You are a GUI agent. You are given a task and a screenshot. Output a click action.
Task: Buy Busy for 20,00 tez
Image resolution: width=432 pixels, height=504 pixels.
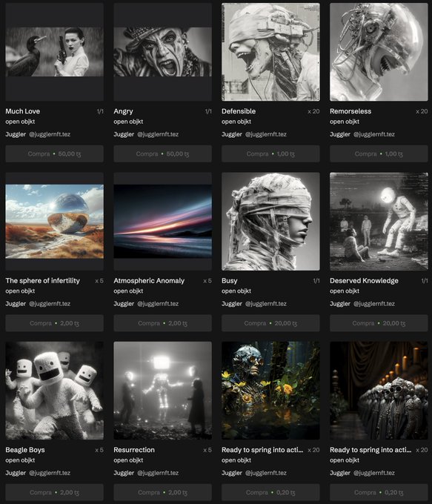270,323
